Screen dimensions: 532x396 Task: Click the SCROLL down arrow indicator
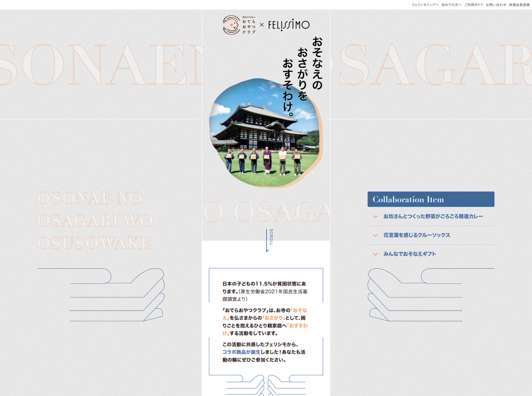tap(269, 240)
